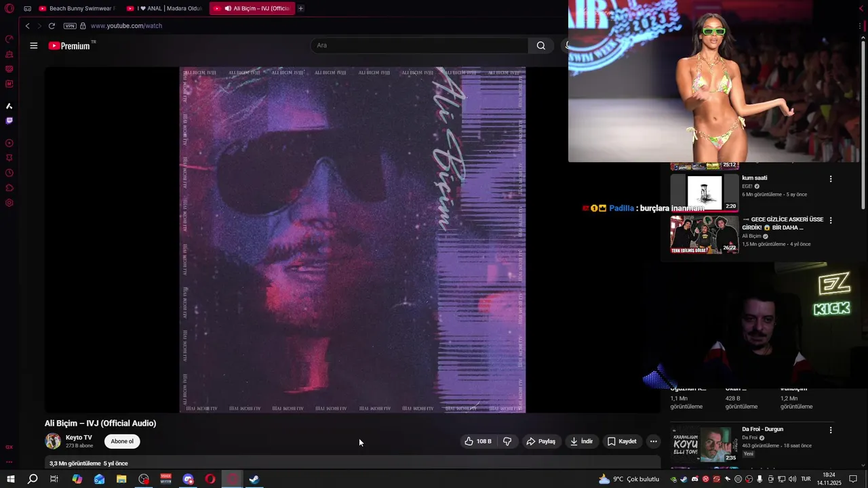Open the kum saati video thumbnail
The width and height of the screenshot is (868, 488).
[x=705, y=193]
